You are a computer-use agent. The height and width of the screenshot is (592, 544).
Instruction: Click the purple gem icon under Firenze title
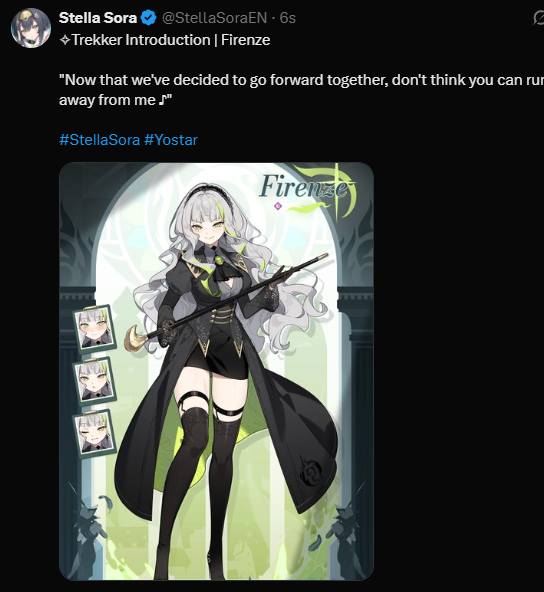[x=278, y=206]
